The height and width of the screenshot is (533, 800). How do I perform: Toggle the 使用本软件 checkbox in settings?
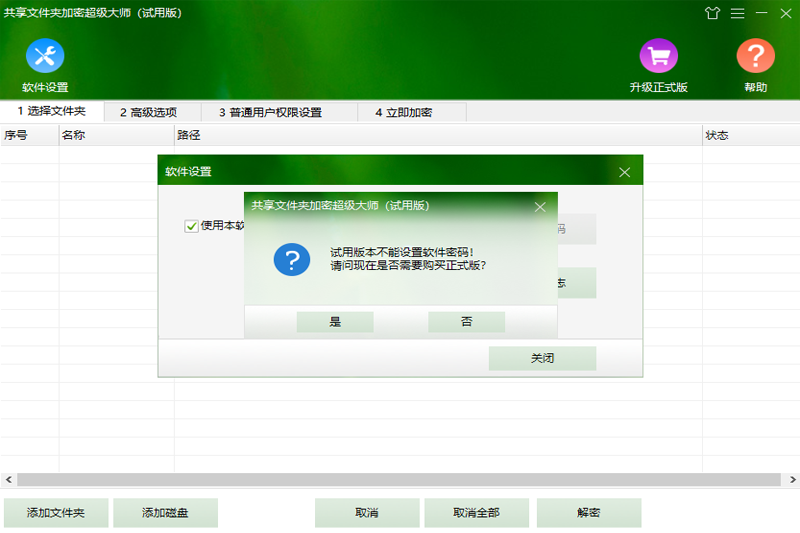[x=191, y=226]
